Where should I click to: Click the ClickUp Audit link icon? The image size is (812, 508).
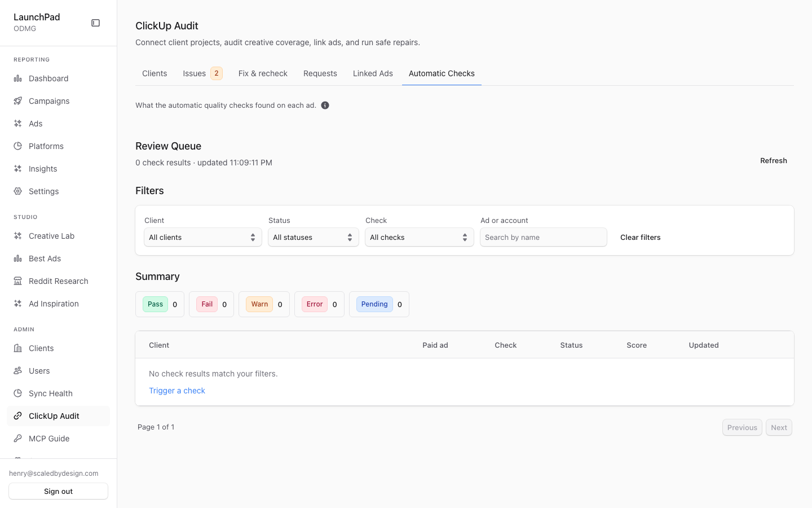[x=18, y=416]
